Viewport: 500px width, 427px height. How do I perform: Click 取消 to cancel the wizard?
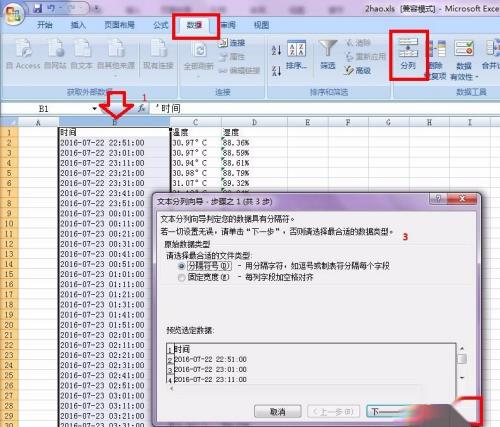pos(278,412)
